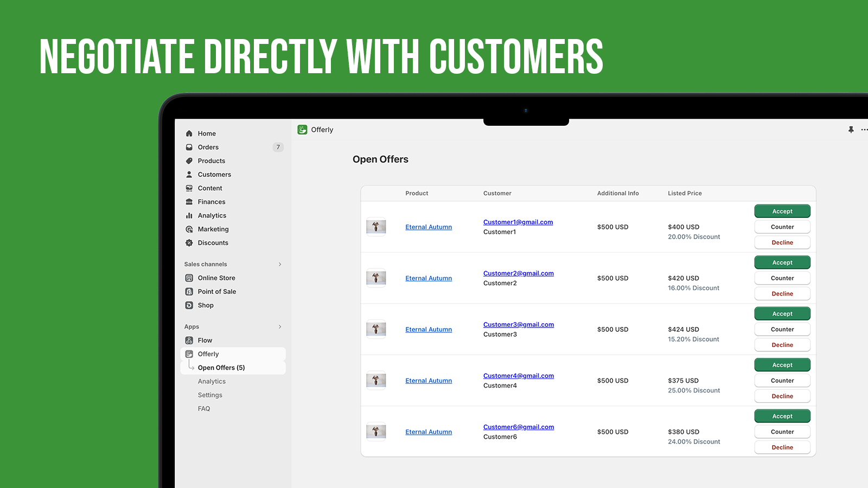Open Customer6@gmail.com email link
Viewport: 868px width, 488px height.
pos(519,427)
